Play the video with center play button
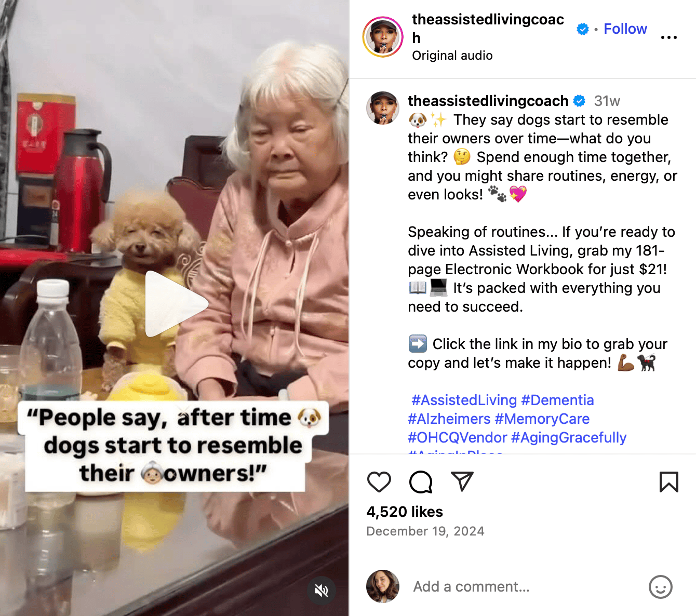 pyautogui.click(x=176, y=304)
